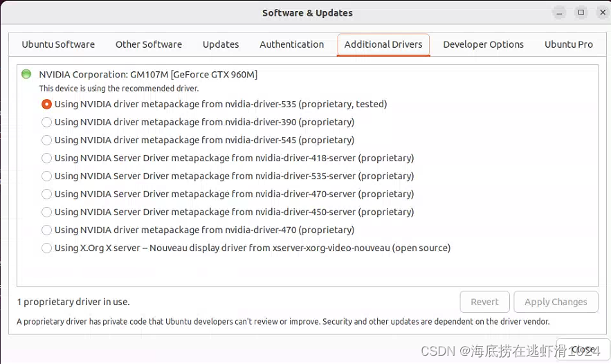Select the Additional Drivers tab
611x364 pixels.
coord(383,44)
